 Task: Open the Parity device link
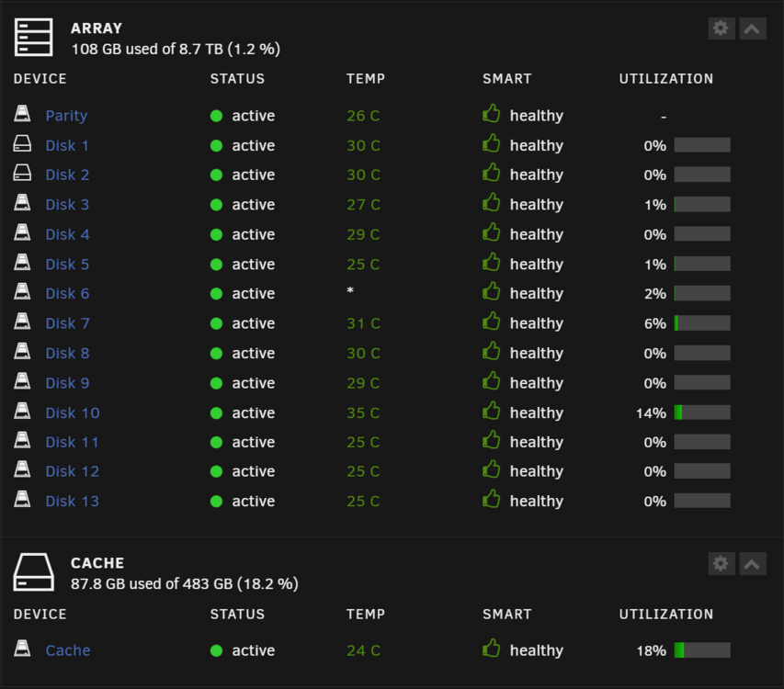pyautogui.click(x=66, y=116)
